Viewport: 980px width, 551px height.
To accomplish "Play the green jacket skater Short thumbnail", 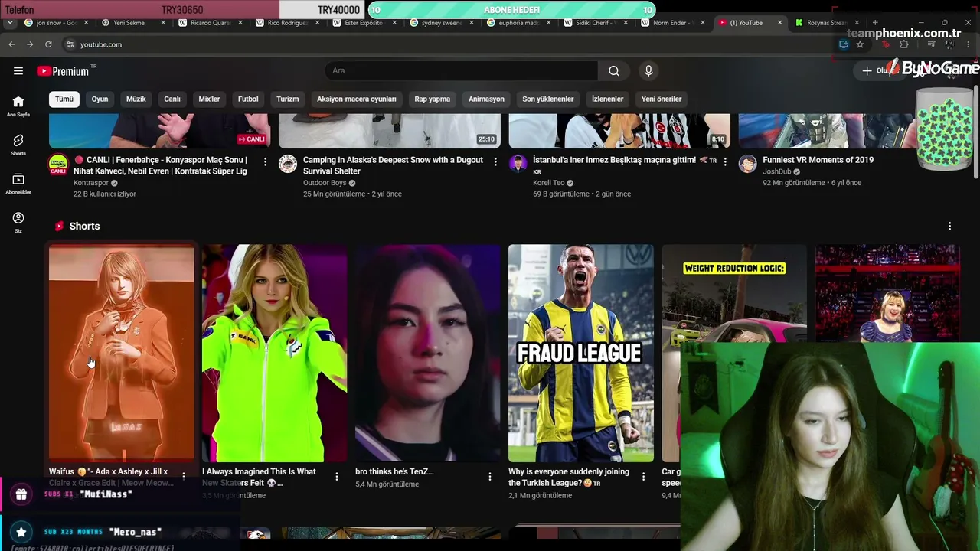I will click(x=275, y=354).
